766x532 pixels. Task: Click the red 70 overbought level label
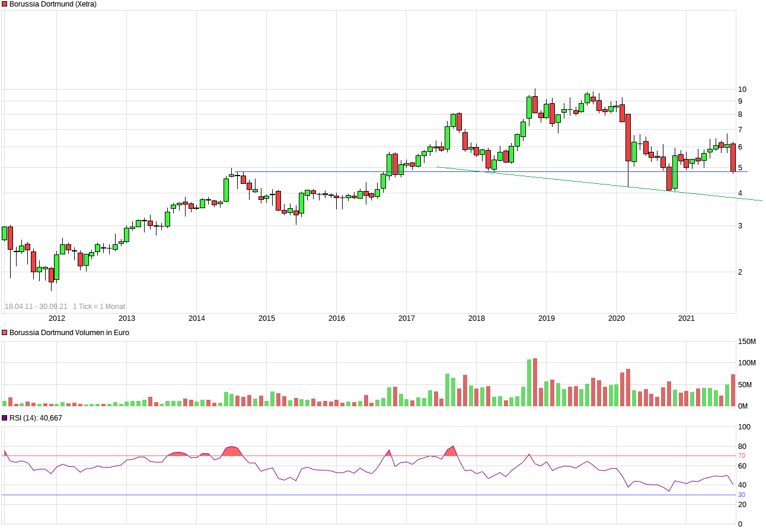pyautogui.click(x=741, y=456)
